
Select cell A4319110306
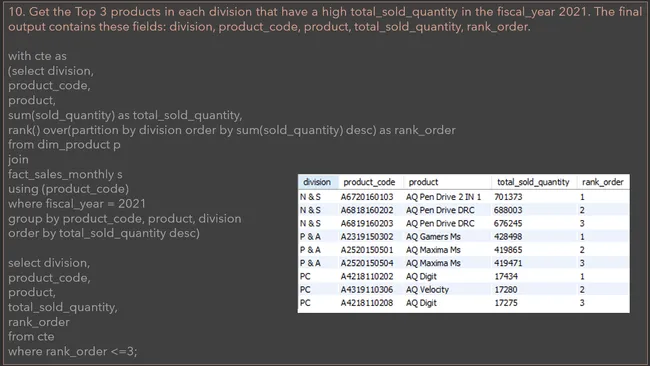click(367, 290)
